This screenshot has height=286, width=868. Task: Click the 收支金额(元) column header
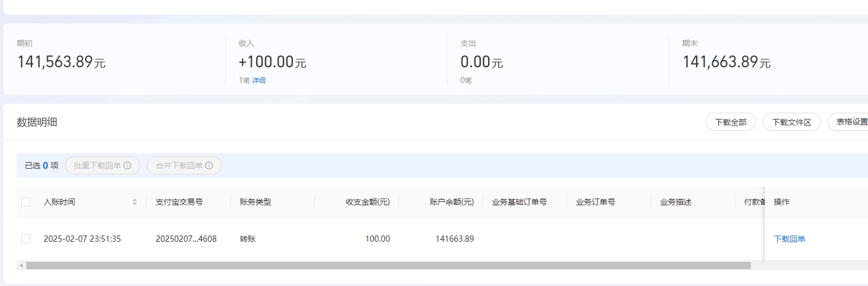click(368, 202)
